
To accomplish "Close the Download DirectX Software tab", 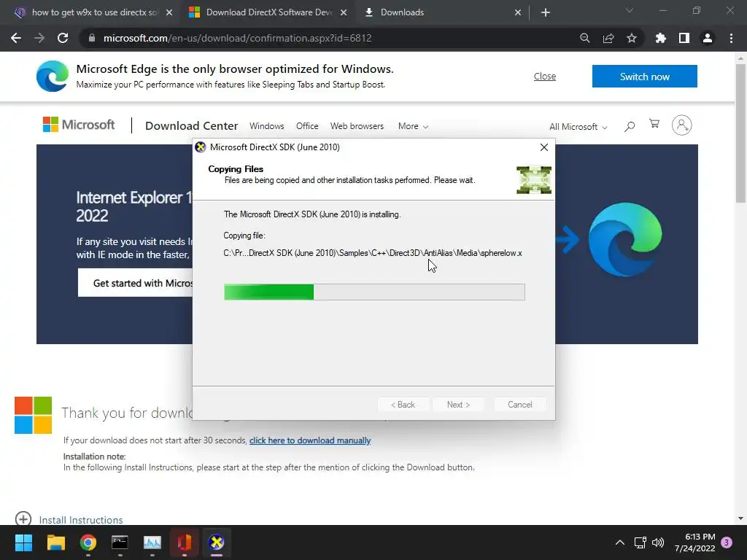I will click(x=344, y=12).
